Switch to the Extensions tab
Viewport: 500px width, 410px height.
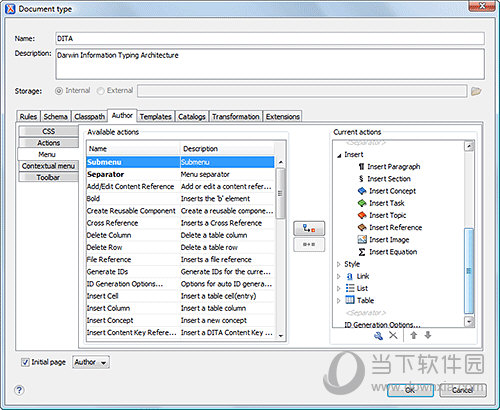point(283,117)
